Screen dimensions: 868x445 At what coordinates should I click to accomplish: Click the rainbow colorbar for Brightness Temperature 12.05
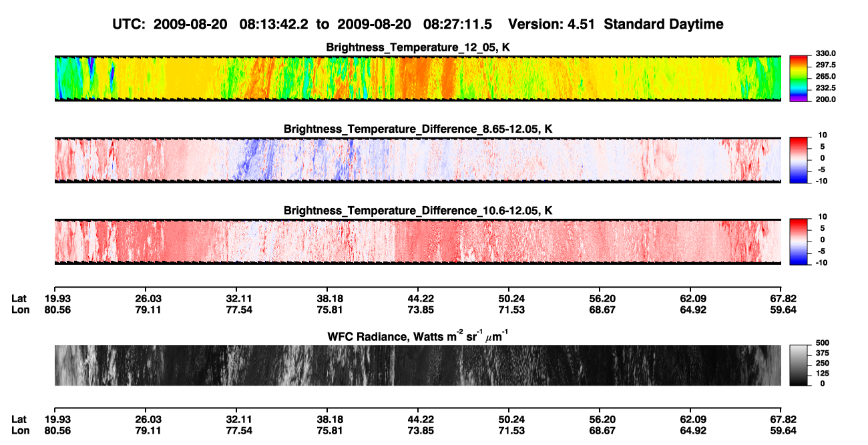coord(799,79)
